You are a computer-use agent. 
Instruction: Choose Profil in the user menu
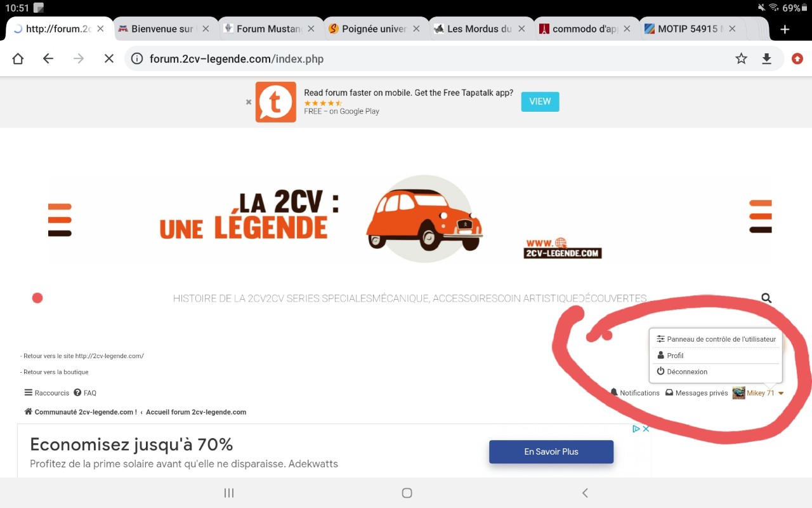[675, 356]
